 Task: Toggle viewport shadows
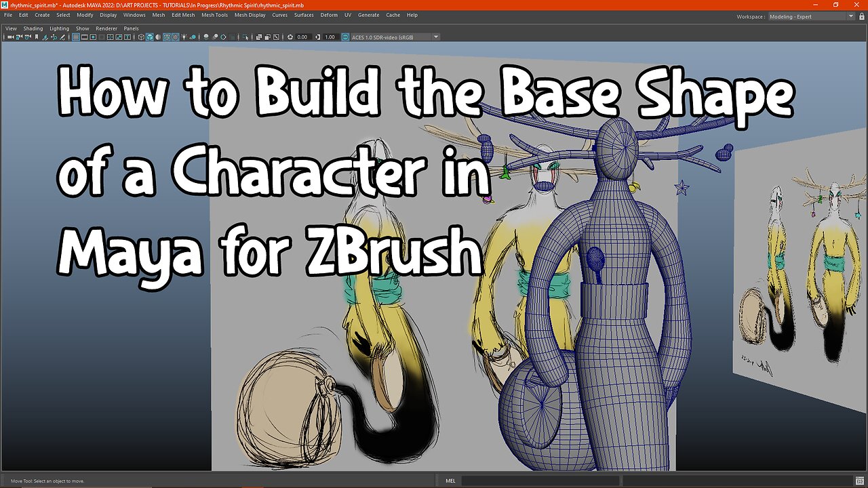[193, 37]
